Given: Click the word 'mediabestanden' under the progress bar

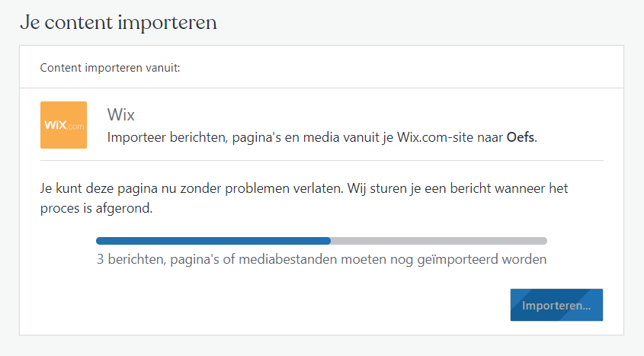Looking at the screenshot, I should click(x=288, y=259).
